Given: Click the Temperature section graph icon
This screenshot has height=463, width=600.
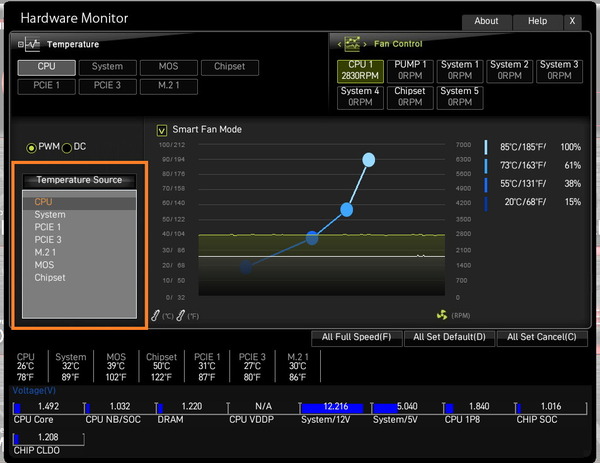Looking at the screenshot, I should click(x=32, y=44).
